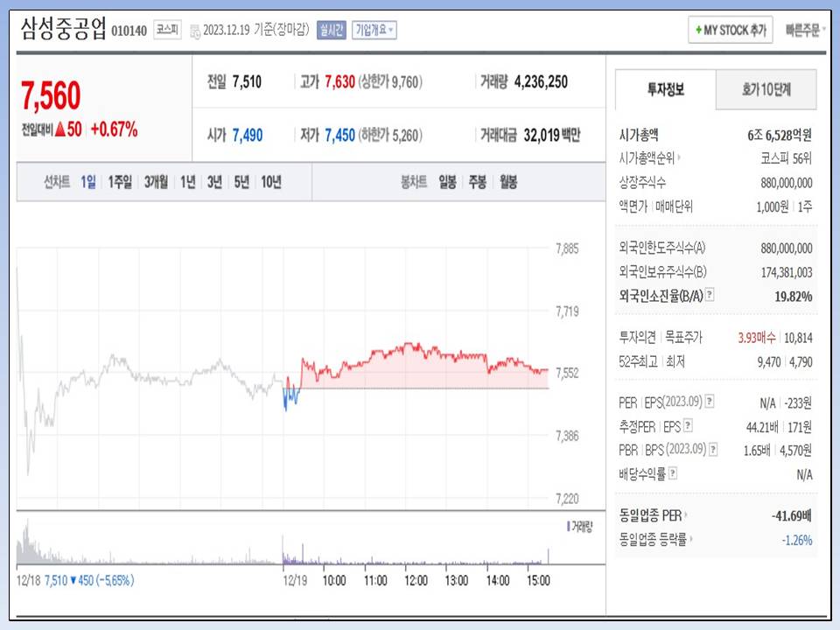Click the 삼성중공업 stock title

(x=63, y=29)
